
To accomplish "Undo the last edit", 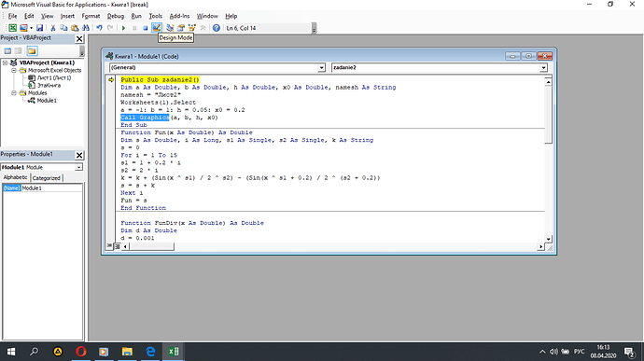I will pos(99,28).
